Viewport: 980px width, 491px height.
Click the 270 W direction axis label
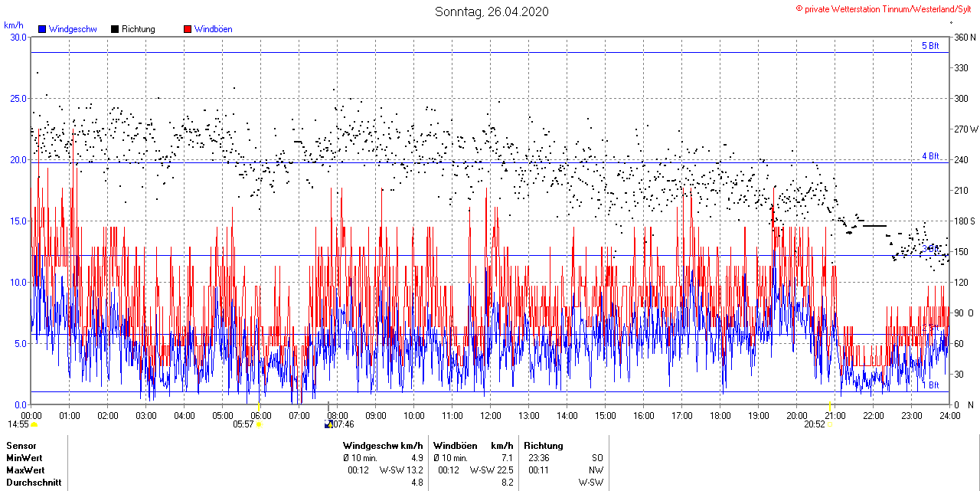point(965,129)
